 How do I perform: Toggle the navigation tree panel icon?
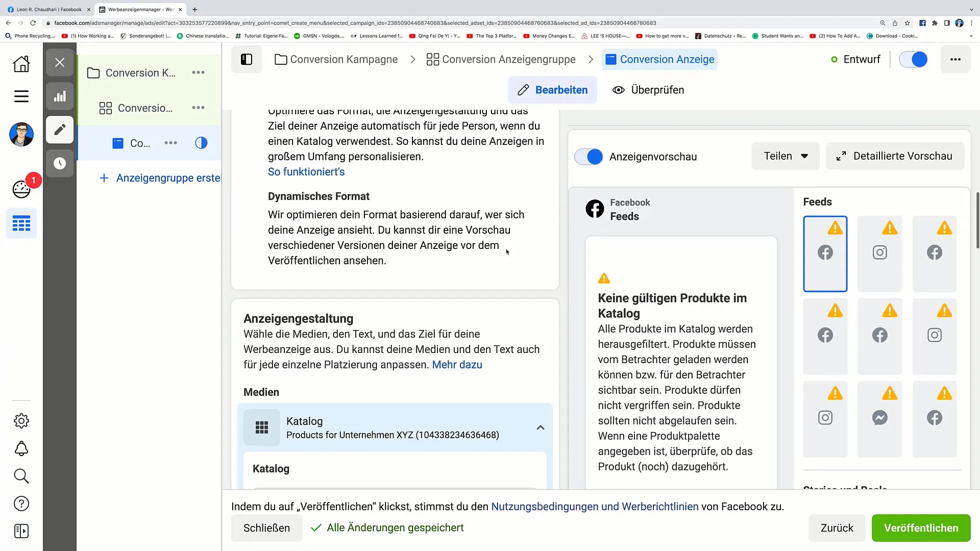pyautogui.click(x=247, y=59)
